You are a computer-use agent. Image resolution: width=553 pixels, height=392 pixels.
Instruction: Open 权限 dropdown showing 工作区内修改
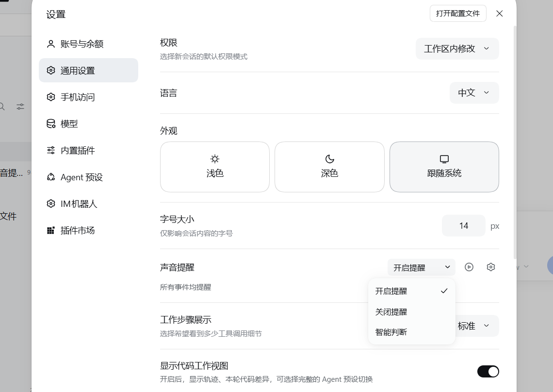[x=457, y=48]
